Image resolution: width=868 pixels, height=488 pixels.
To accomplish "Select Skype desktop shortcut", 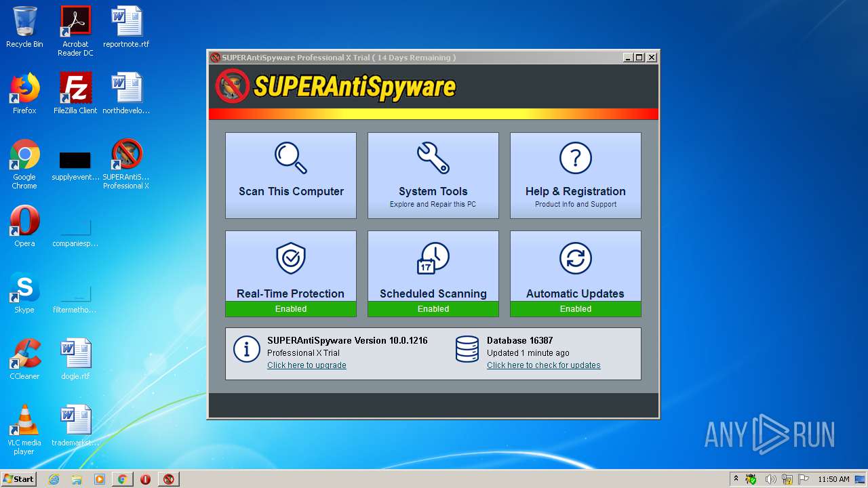I will click(x=24, y=293).
